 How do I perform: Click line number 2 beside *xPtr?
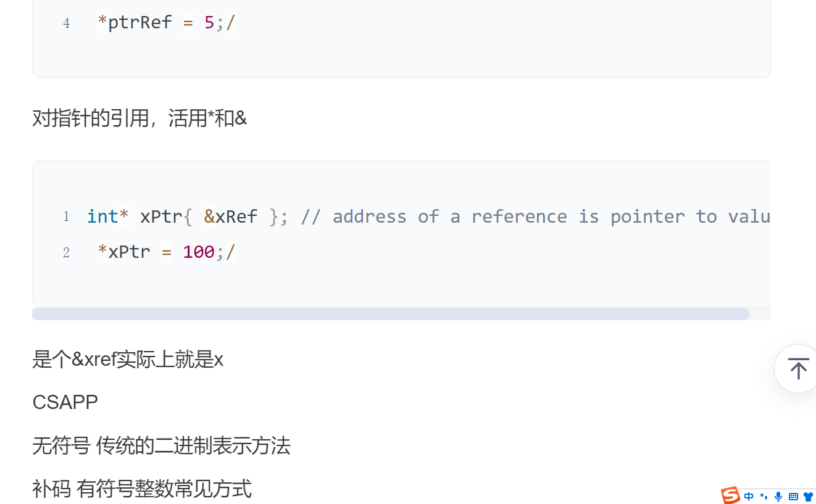66,252
